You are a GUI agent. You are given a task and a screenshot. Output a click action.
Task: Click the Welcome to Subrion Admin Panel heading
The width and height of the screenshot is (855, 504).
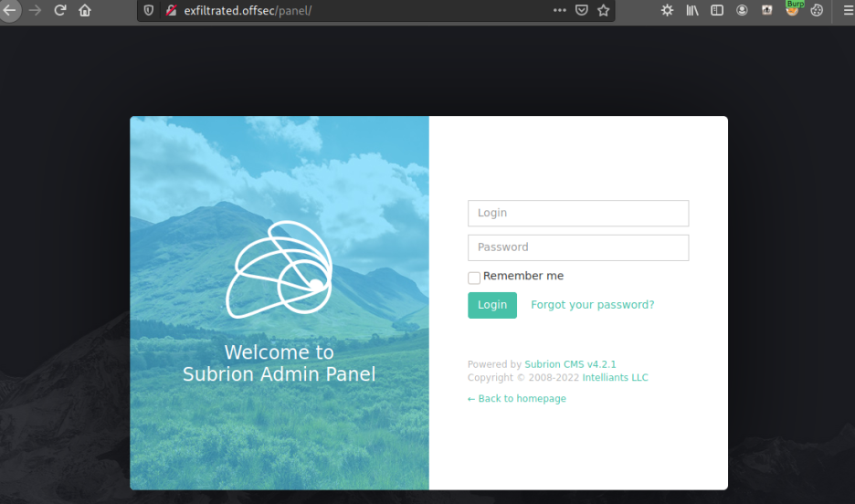click(279, 362)
